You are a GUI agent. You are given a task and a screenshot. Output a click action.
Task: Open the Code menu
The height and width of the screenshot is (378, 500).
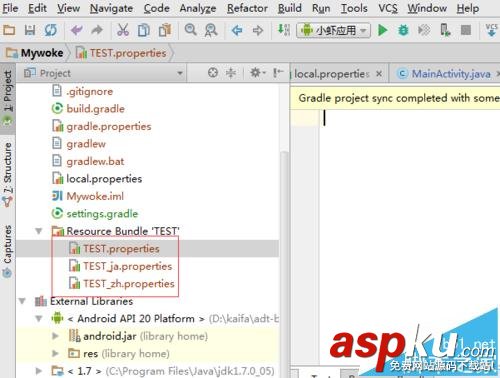point(156,8)
